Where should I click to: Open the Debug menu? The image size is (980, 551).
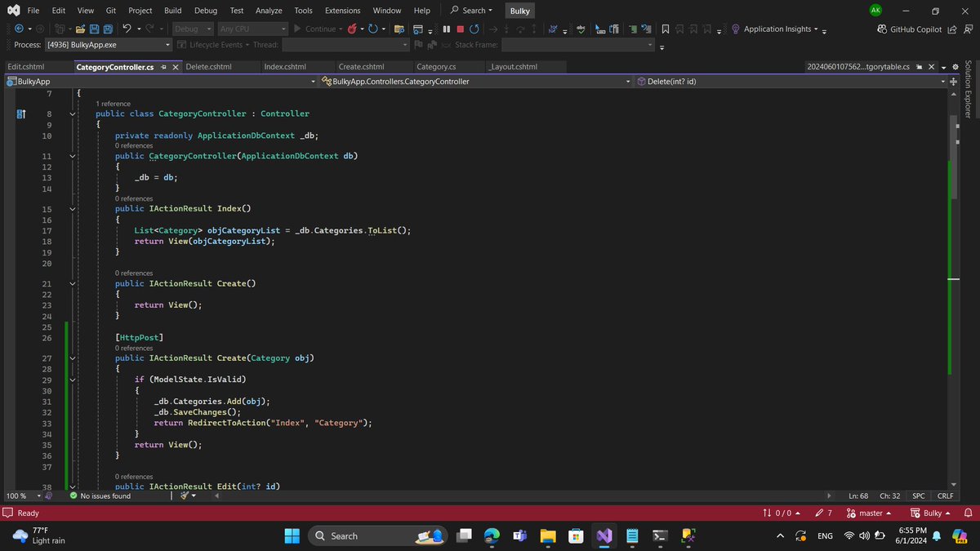[x=206, y=11]
